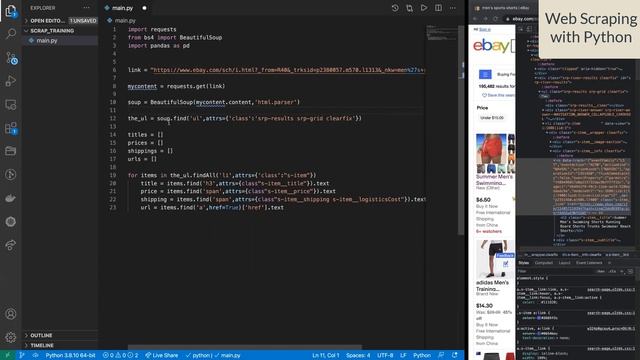Viewport: 640px width, 360px height.
Task: Switch to the Styles tab in DevTools
Action: pos(524,263)
